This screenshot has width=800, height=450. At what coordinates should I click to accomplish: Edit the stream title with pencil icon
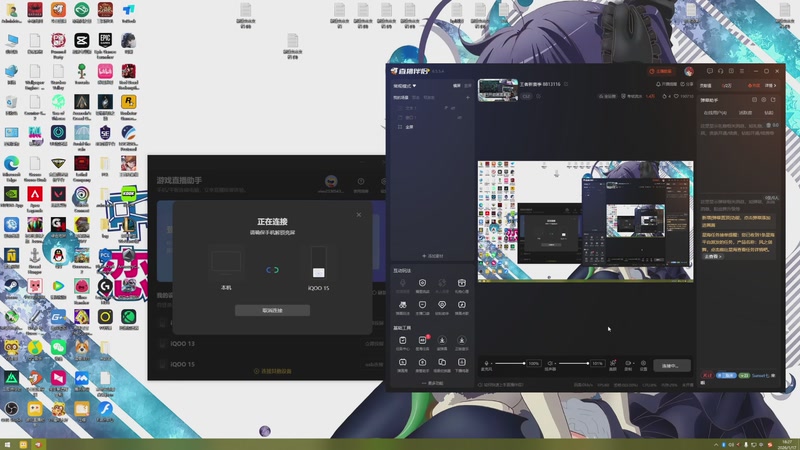point(566,84)
